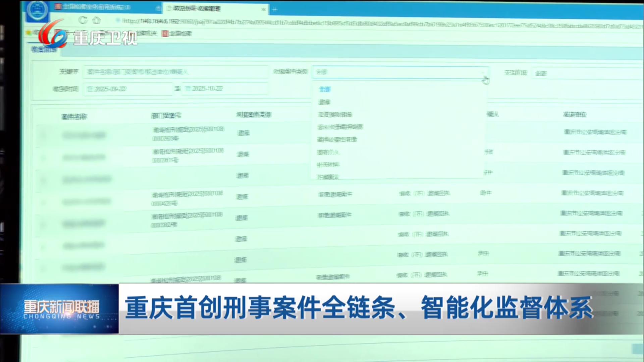Select the 逮捕 option in the dropdown list
This screenshot has width=644, height=362.
(x=324, y=102)
